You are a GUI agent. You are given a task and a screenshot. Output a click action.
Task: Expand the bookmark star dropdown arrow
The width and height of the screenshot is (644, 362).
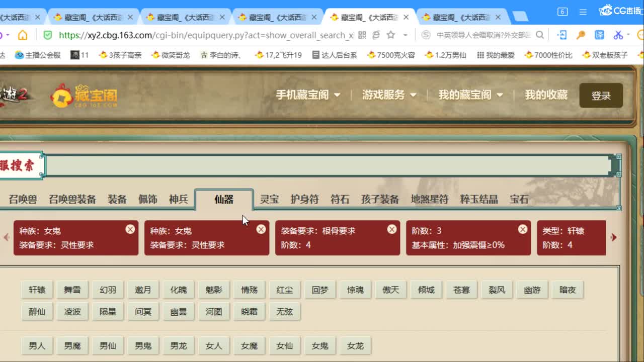pyautogui.click(x=405, y=35)
